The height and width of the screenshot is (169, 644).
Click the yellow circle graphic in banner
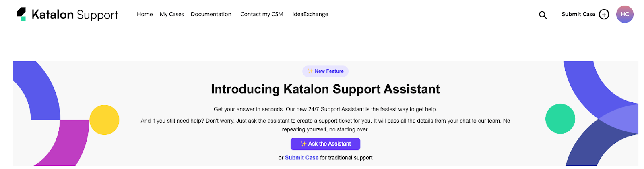(104, 120)
